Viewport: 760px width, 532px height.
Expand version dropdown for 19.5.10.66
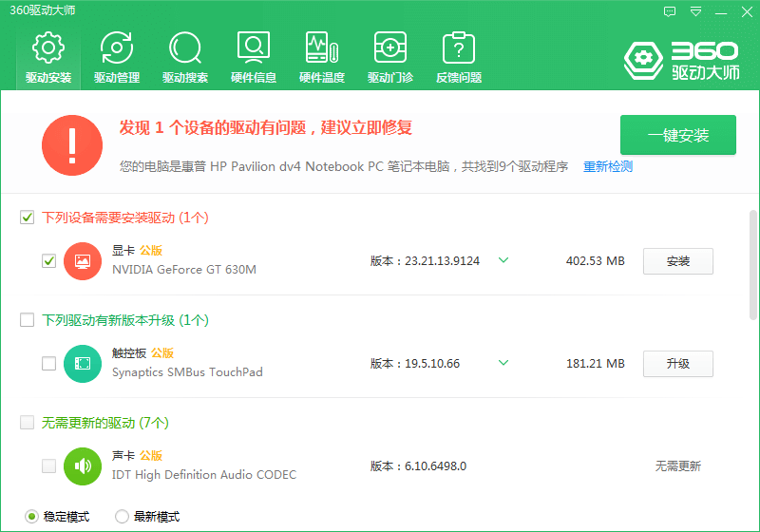(x=503, y=362)
